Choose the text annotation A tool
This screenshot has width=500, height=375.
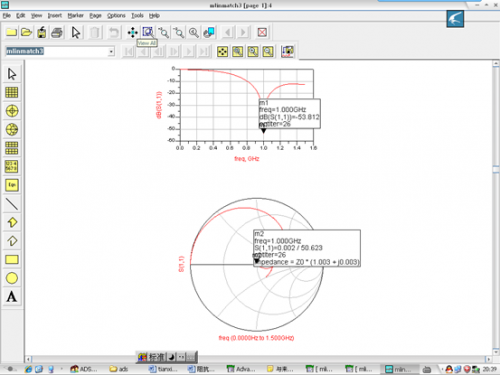coord(12,296)
